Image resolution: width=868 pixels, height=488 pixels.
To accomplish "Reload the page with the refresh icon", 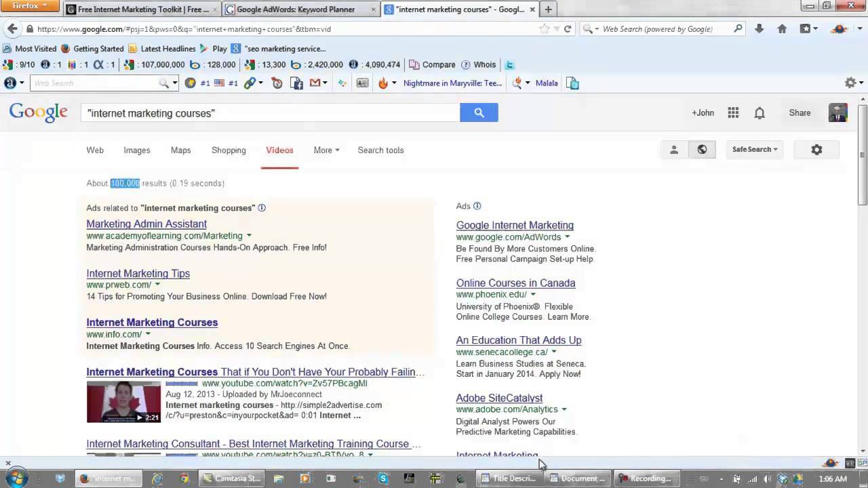I will 568,29.
